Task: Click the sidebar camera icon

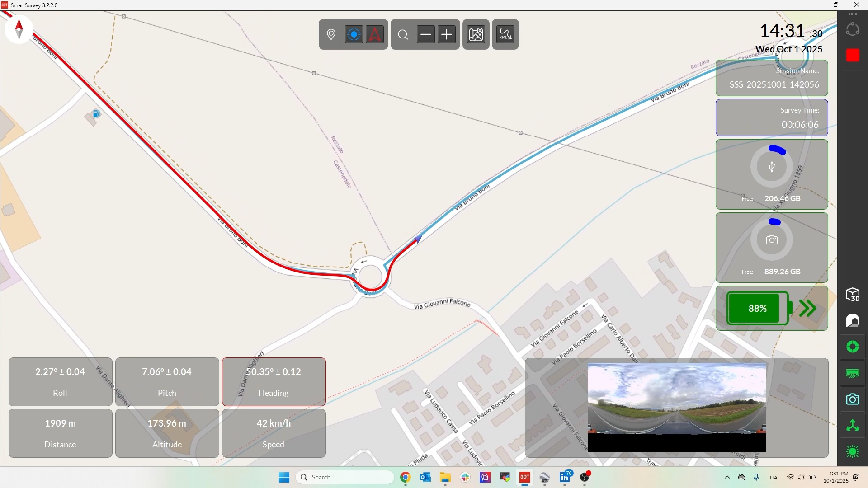Action: pyautogui.click(x=853, y=399)
